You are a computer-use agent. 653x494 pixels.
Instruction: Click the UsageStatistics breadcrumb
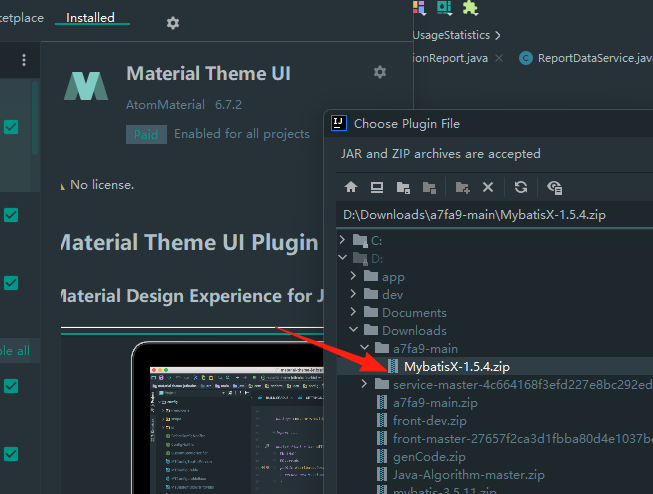pos(451,35)
